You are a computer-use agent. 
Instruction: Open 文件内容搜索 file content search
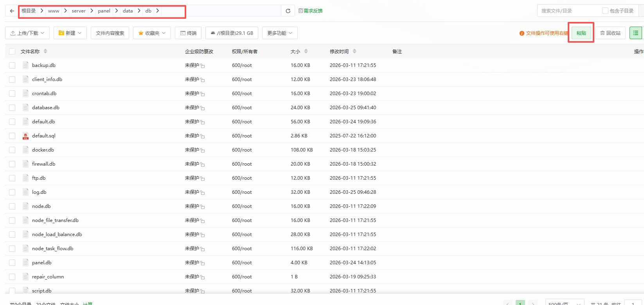coord(110,33)
